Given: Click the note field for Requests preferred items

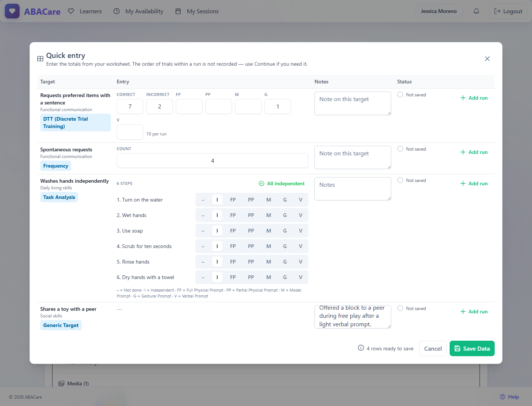Looking at the screenshot, I should pyautogui.click(x=353, y=103).
